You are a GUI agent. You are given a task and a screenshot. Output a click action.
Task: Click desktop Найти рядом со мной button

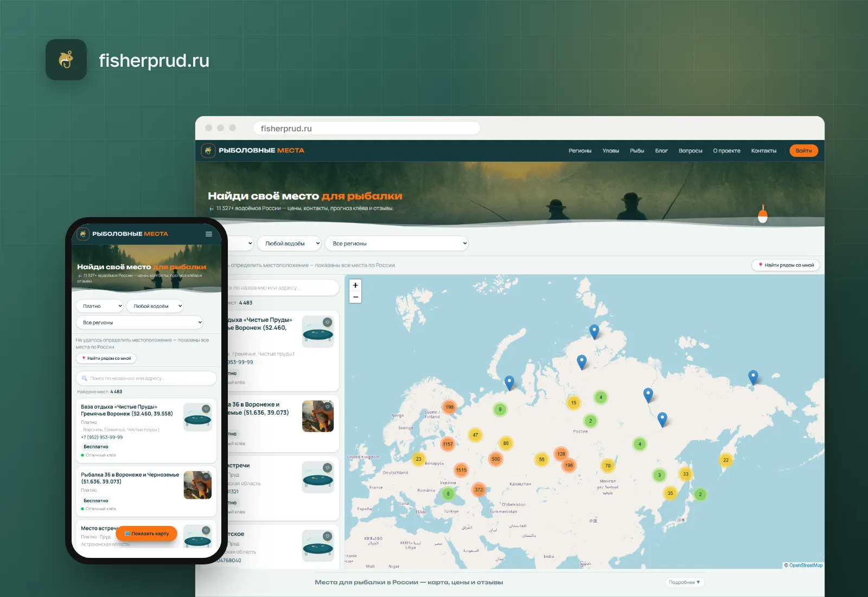click(x=786, y=265)
